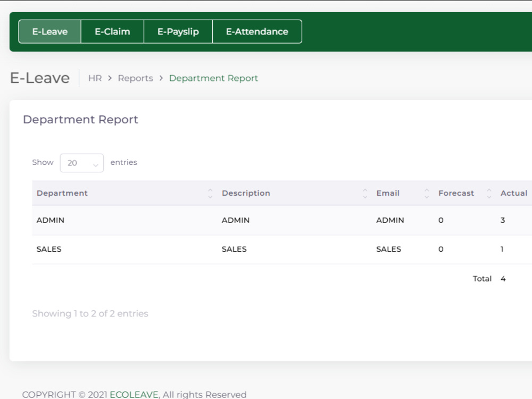Open the ECOLEAVE footer link
This screenshot has height=399, width=532.
pyautogui.click(x=134, y=394)
